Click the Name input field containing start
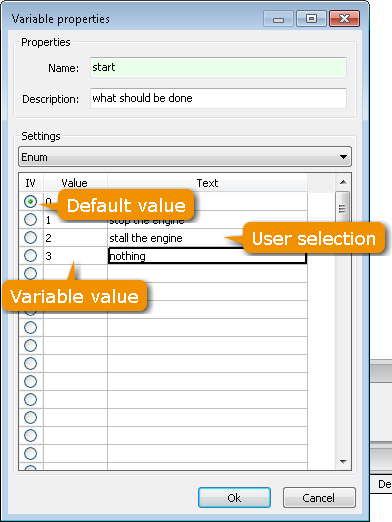Viewport: 392px width, 522px height. 218,67
